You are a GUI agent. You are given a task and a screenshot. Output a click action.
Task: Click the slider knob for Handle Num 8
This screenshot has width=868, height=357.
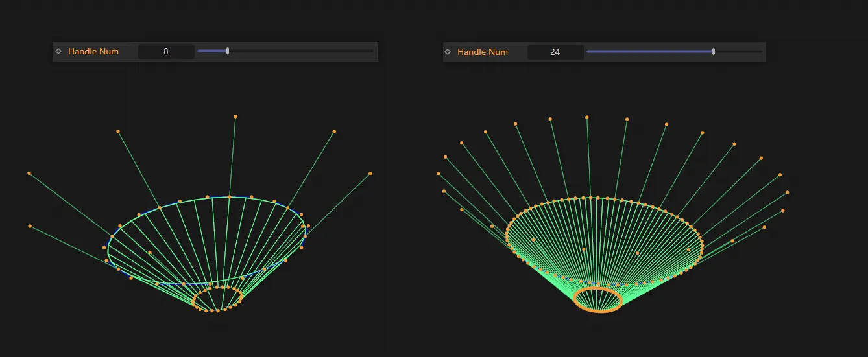click(x=228, y=51)
